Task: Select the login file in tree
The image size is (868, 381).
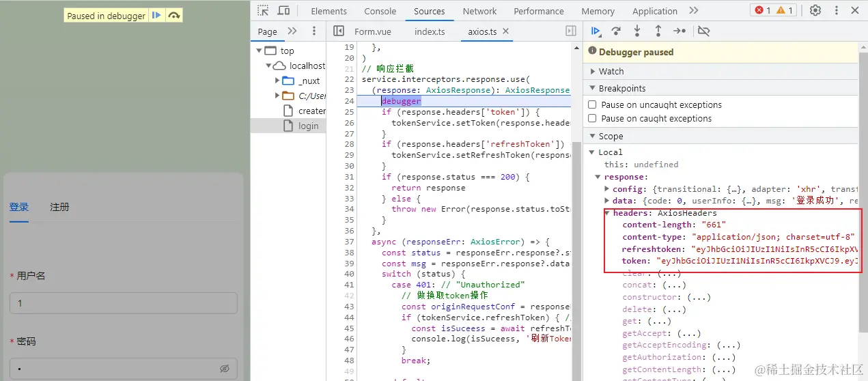Action: 289,126
